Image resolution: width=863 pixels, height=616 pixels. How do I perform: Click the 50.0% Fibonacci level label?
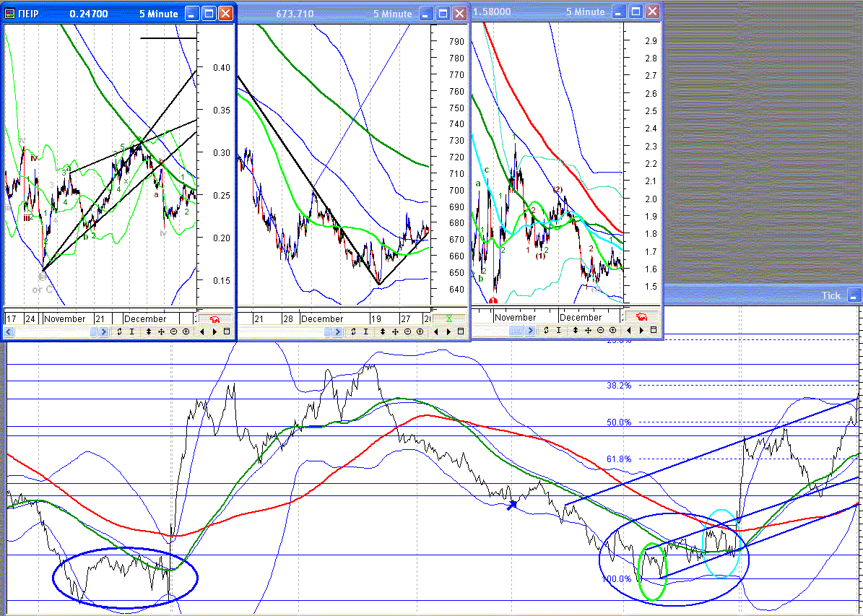619,422
